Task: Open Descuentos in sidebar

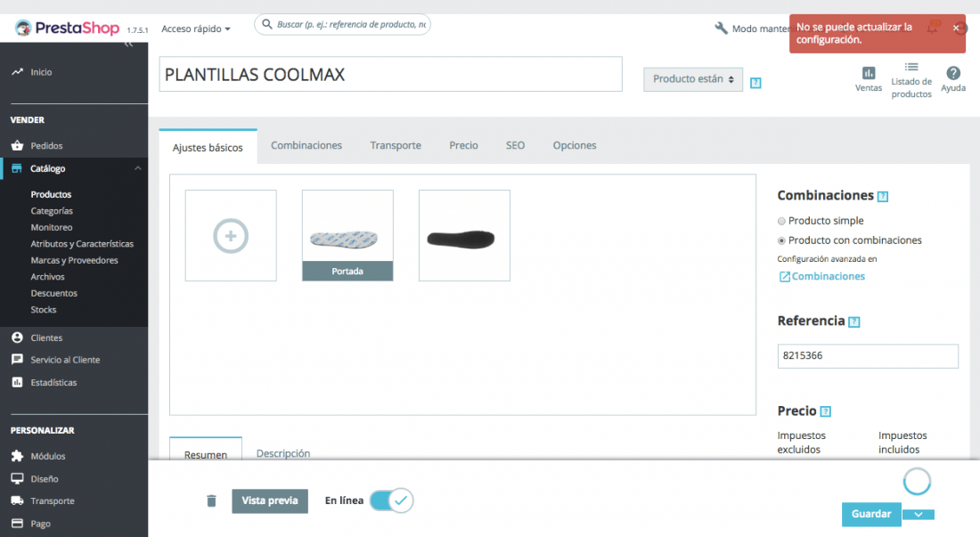Action: 53,293
